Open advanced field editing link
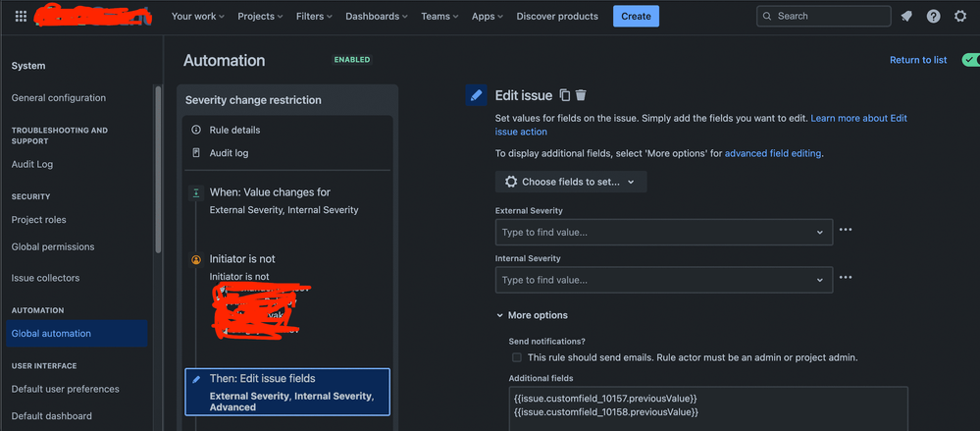This screenshot has height=431, width=980. tap(772, 152)
